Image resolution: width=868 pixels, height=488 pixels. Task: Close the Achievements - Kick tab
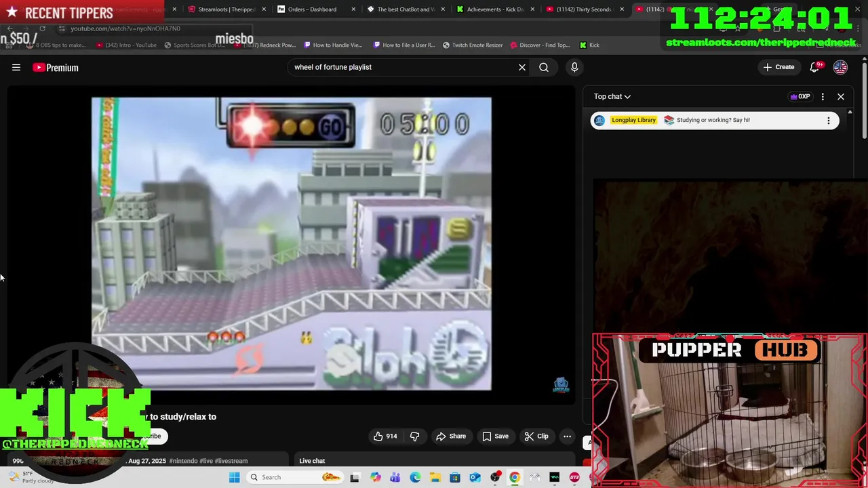532,9
